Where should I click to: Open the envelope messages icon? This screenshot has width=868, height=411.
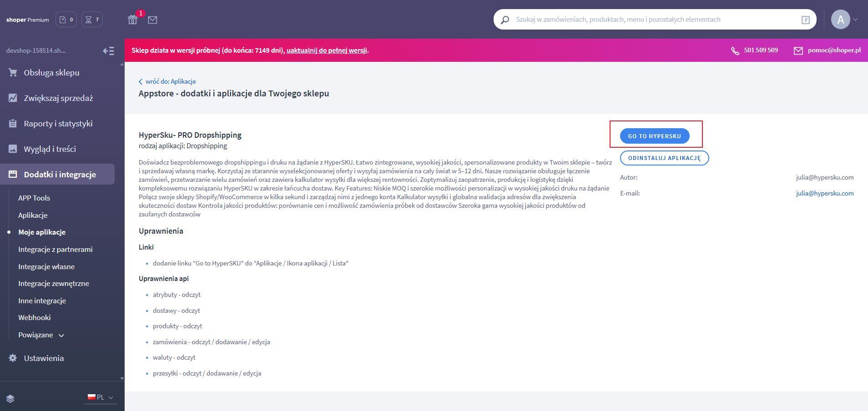(x=152, y=20)
